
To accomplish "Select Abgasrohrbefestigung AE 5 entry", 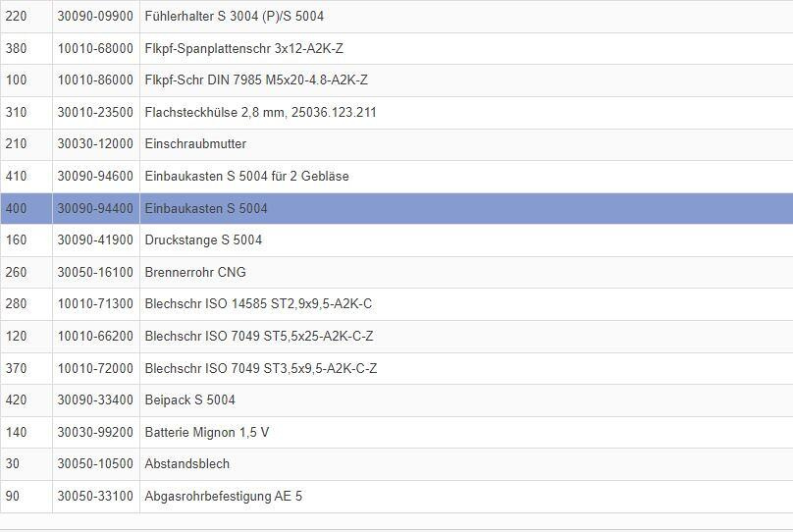I will [x=223, y=496].
